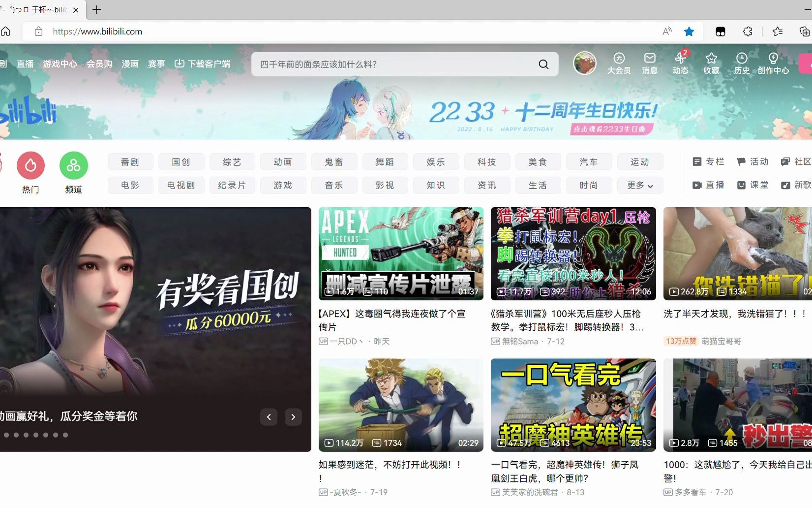Open 创作中心 lightbulb icon

click(x=773, y=63)
